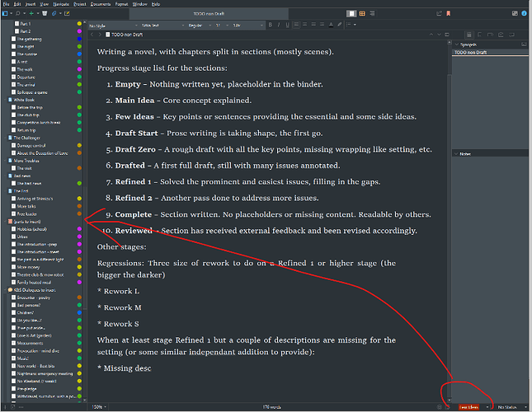The image size is (532, 412).
Task: Open the Notes tab of inspector
Action: pos(468,35)
